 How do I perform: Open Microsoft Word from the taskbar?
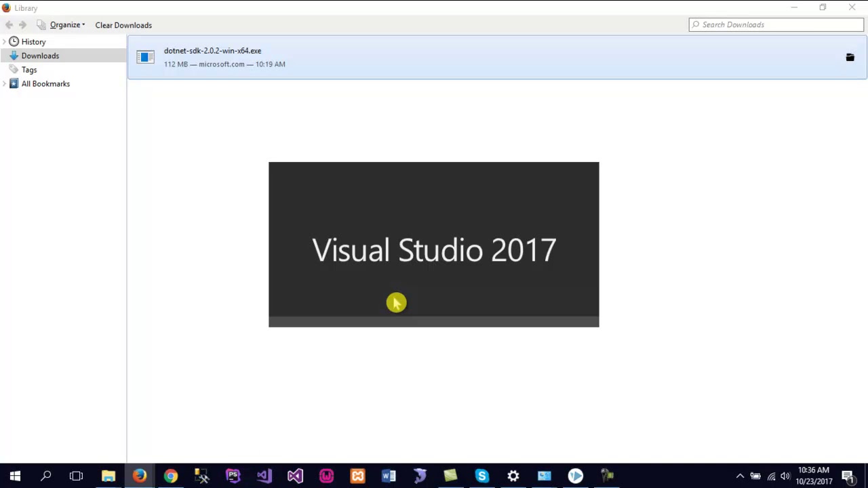(x=389, y=476)
